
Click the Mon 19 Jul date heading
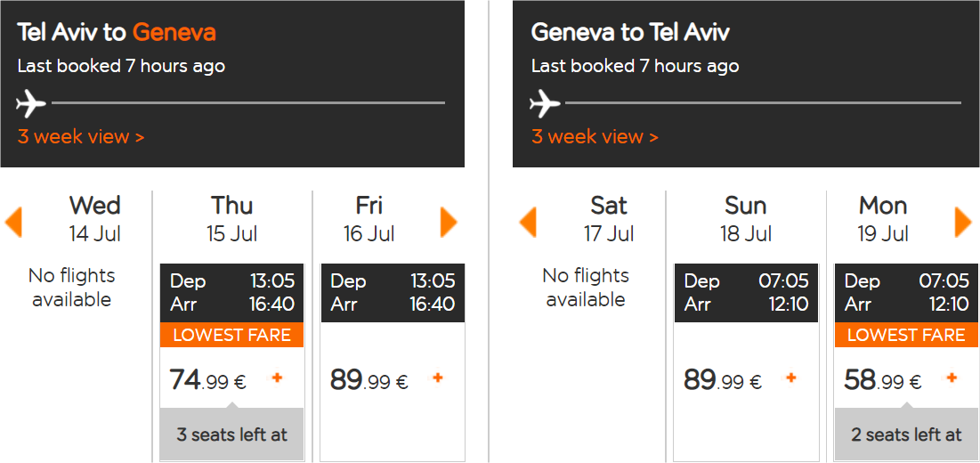(x=883, y=219)
